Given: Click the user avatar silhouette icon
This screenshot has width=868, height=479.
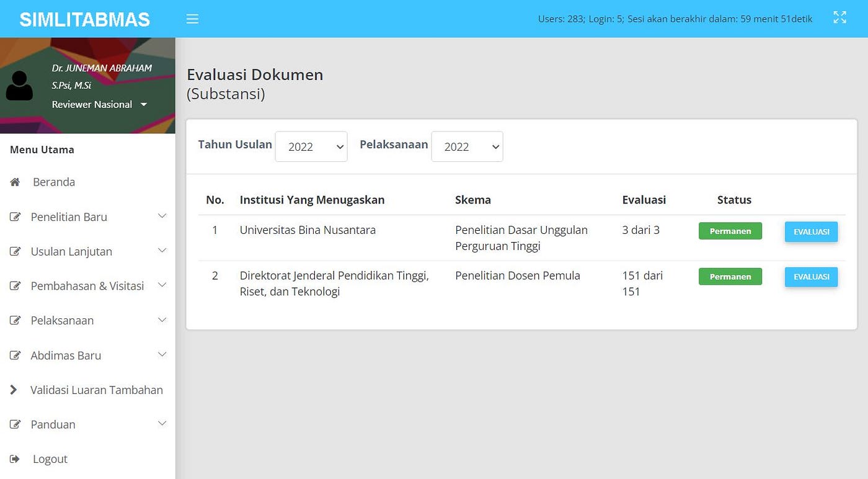Looking at the screenshot, I should (x=19, y=86).
